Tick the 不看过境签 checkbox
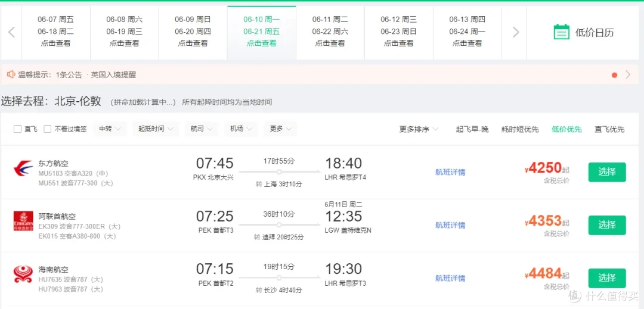Image resolution: width=644 pixels, height=309 pixels. [x=47, y=129]
